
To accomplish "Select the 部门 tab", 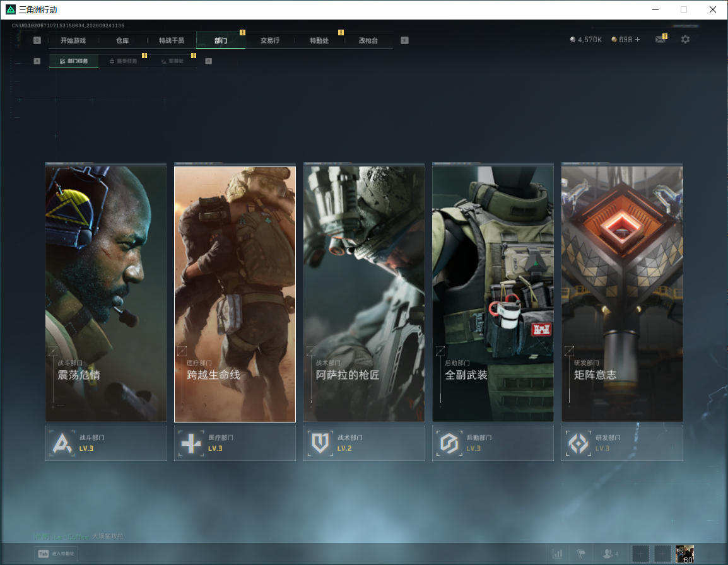I will point(221,40).
